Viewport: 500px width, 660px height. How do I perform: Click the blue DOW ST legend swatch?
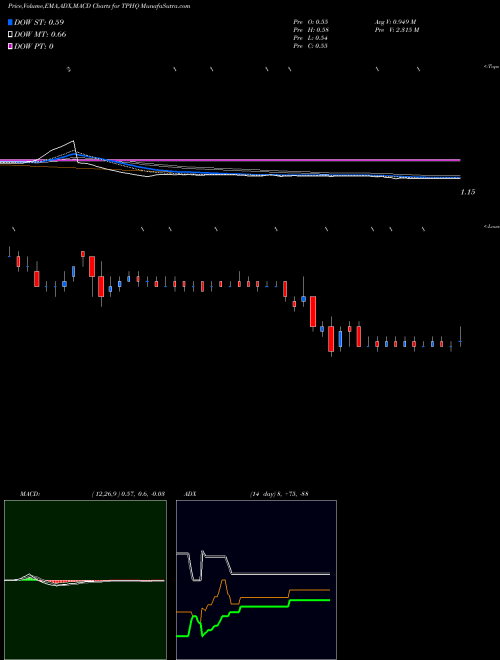(10, 22)
